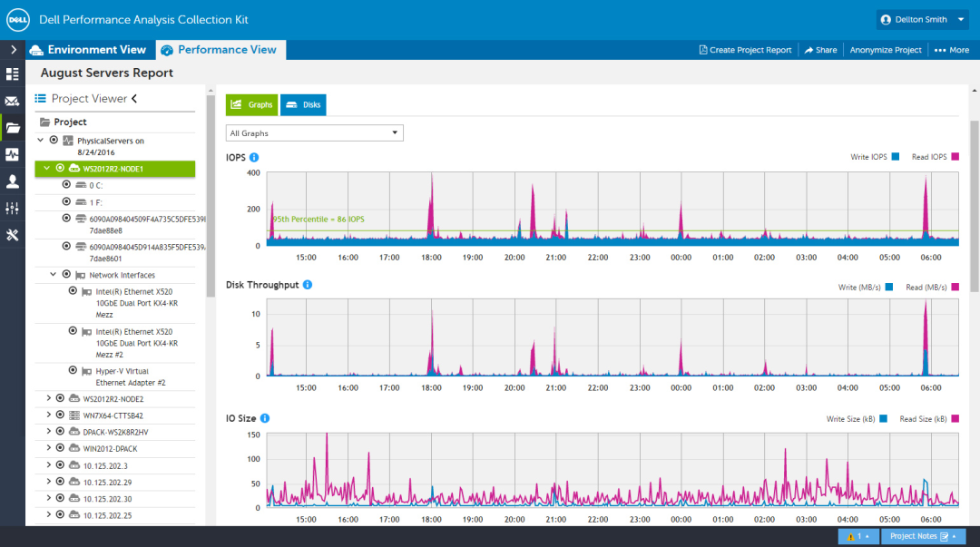Click the Share button
This screenshot has width=980, height=547.
point(820,50)
